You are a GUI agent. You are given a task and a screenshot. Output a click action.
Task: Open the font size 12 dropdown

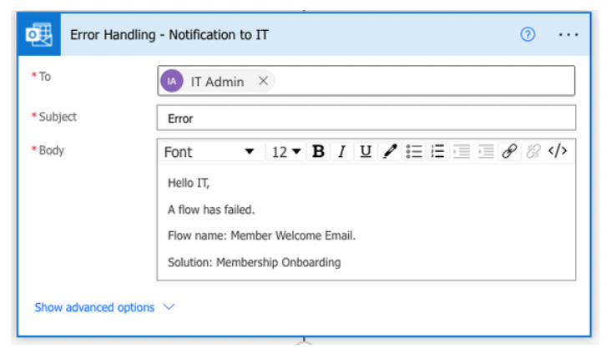(286, 152)
